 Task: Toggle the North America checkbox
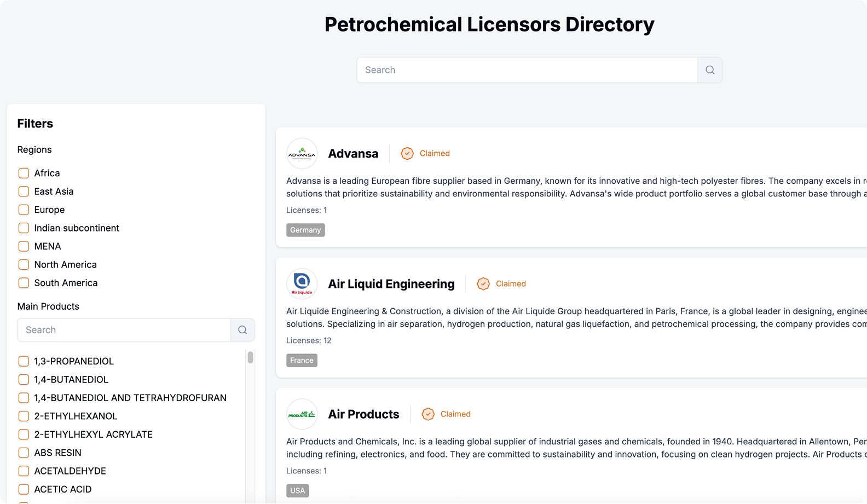(x=24, y=265)
